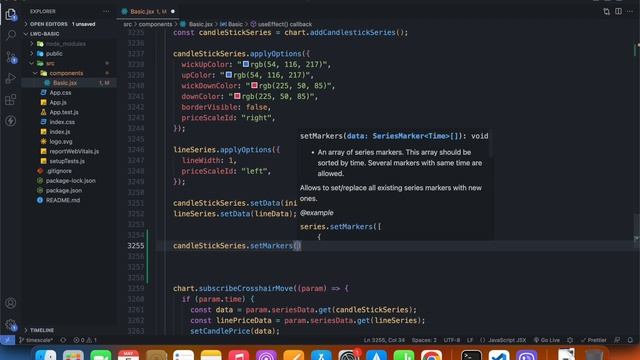Click the compare changes icon in editor toolbar
Image resolution: width=640 pixels, height=360 pixels.
(607, 11)
